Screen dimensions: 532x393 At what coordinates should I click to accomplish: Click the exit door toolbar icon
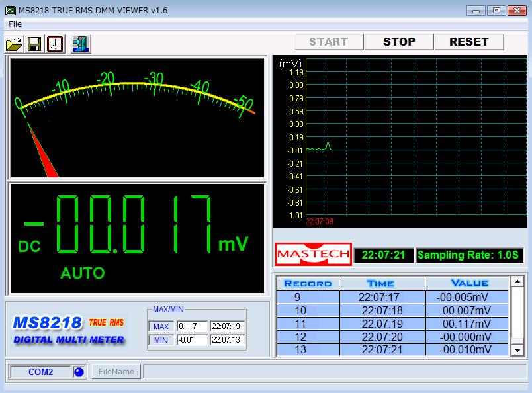[81, 44]
